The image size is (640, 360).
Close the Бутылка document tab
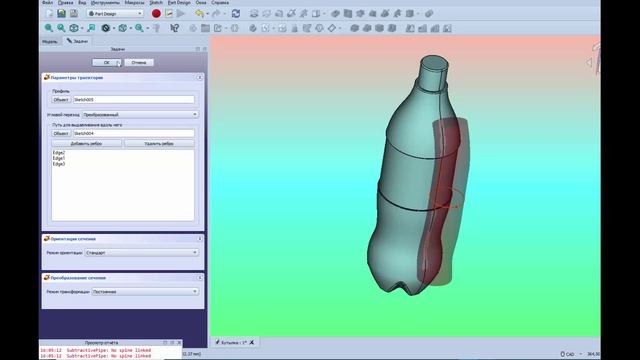[252, 342]
